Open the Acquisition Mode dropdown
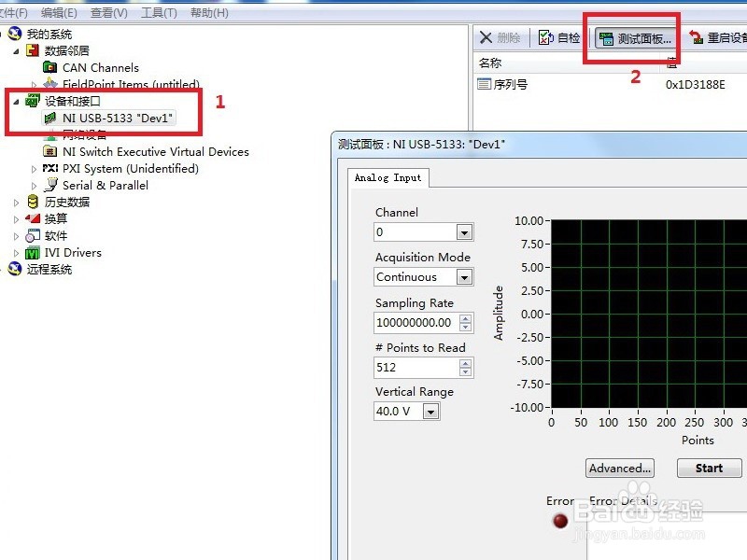This screenshot has width=747, height=560. (x=464, y=276)
